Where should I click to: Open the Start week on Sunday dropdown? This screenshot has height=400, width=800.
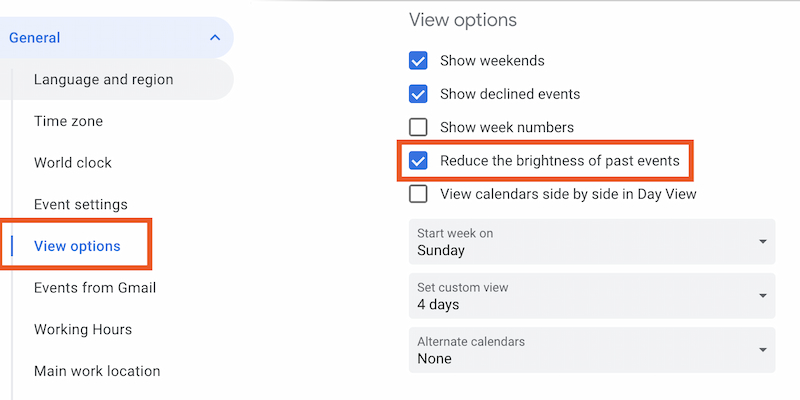[x=592, y=242]
